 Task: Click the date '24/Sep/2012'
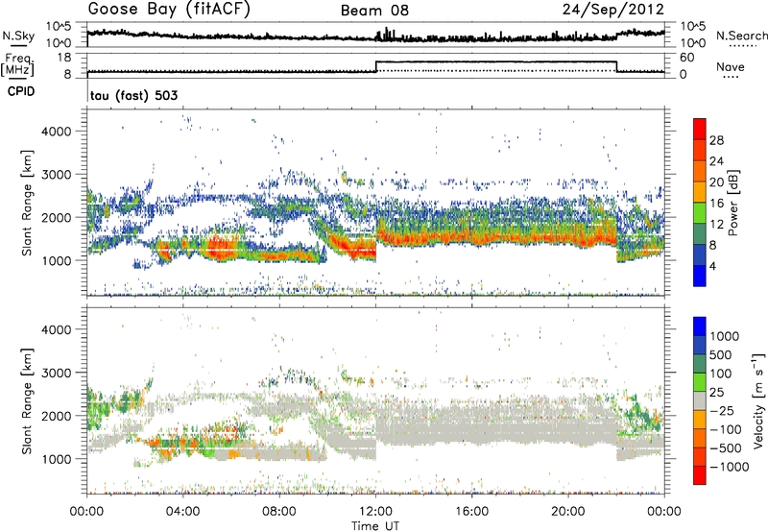[612, 10]
